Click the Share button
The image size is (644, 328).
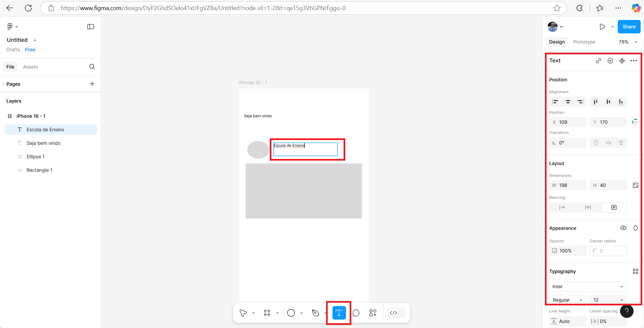pos(629,27)
